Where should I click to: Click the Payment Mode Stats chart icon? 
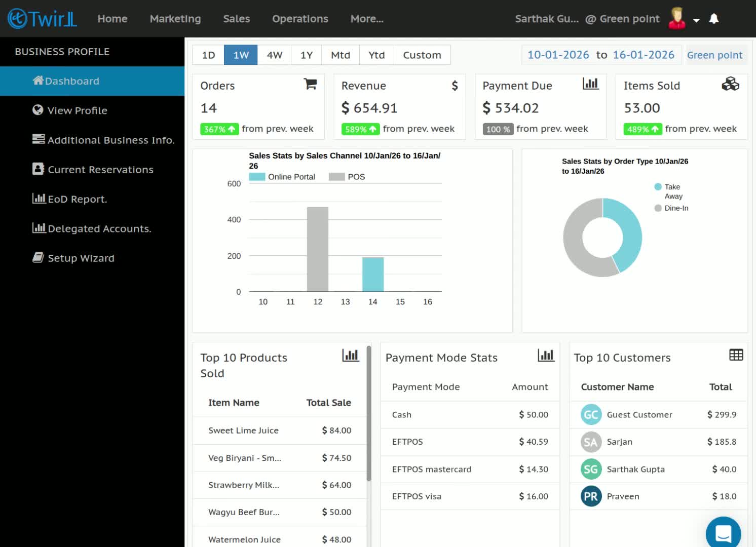tap(546, 355)
